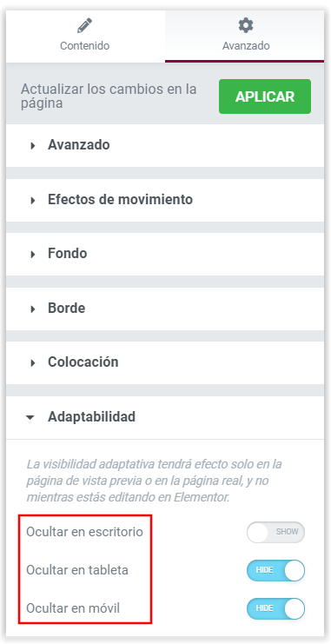Collapse the Adaptabilidad section
Viewport: 331px width, 644px height.
pyautogui.click(x=165, y=417)
